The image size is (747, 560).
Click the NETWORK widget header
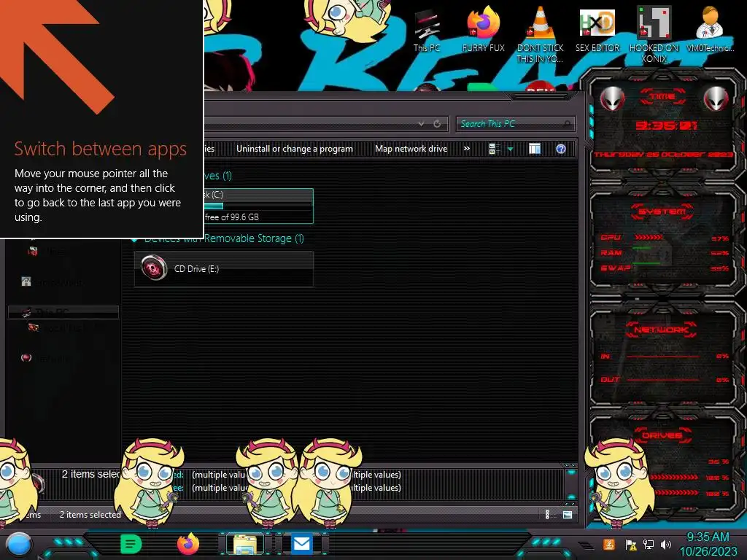click(x=661, y=330)
